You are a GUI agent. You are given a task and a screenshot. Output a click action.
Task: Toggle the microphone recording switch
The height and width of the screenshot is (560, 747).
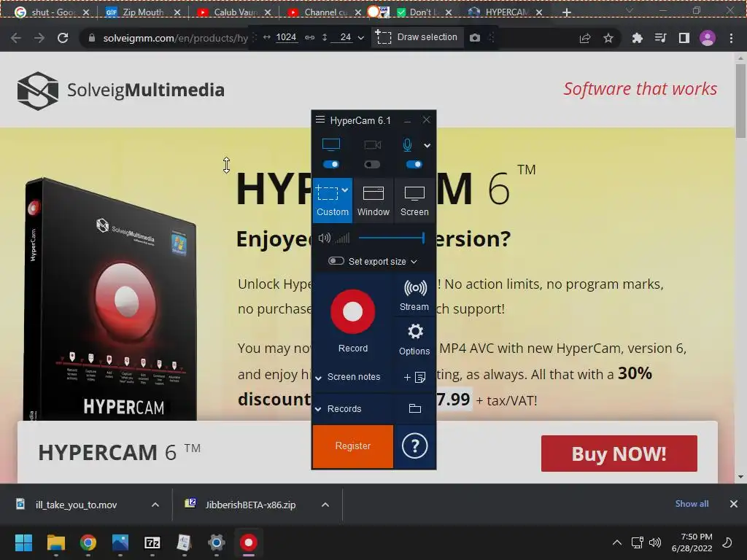414,164
